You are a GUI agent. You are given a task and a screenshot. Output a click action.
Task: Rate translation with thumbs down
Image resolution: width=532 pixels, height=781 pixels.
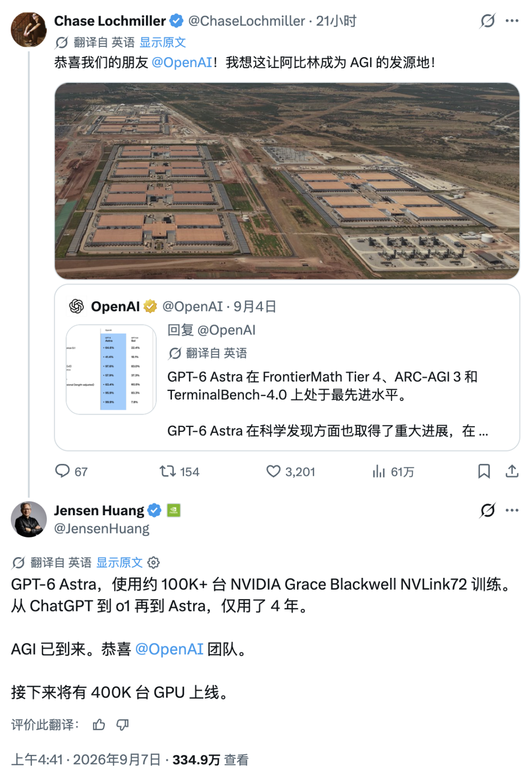pos(122,724)
